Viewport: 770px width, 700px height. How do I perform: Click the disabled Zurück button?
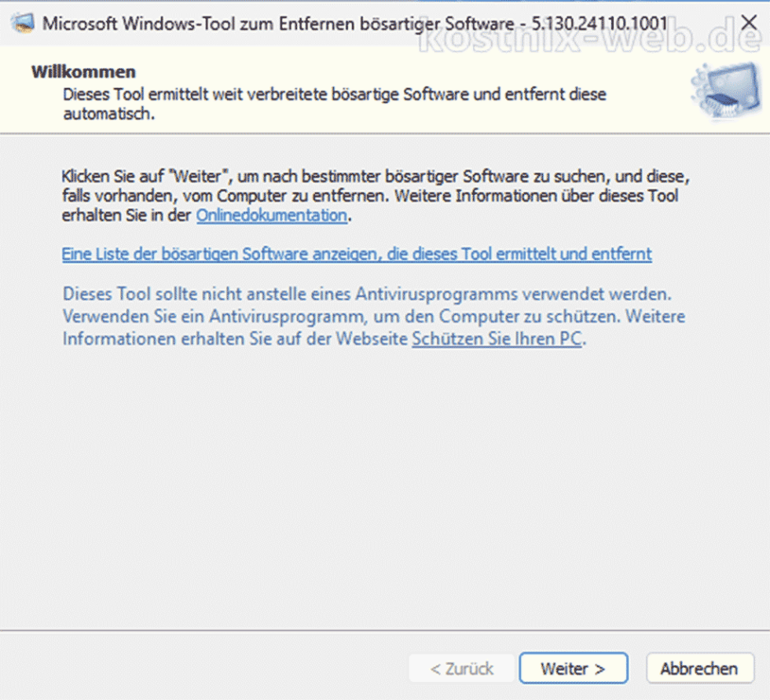pyautogui.click(x=460, y=668)
